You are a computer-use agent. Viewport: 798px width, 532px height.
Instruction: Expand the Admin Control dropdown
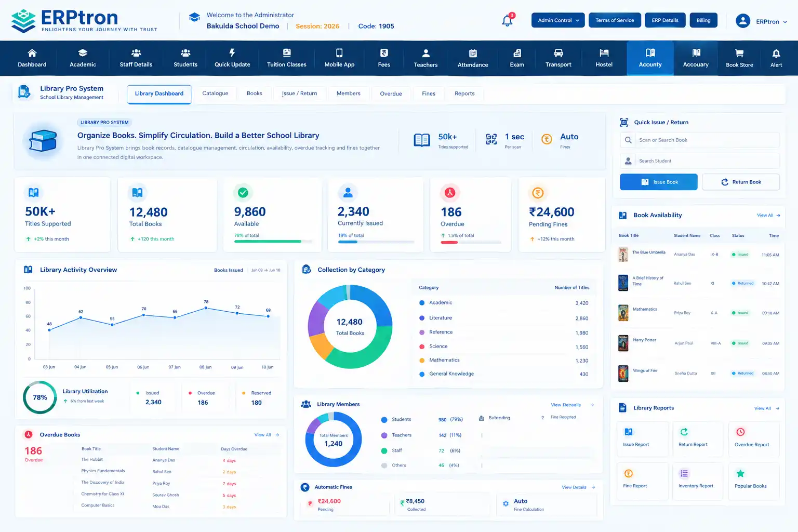[x=558, y=20]
